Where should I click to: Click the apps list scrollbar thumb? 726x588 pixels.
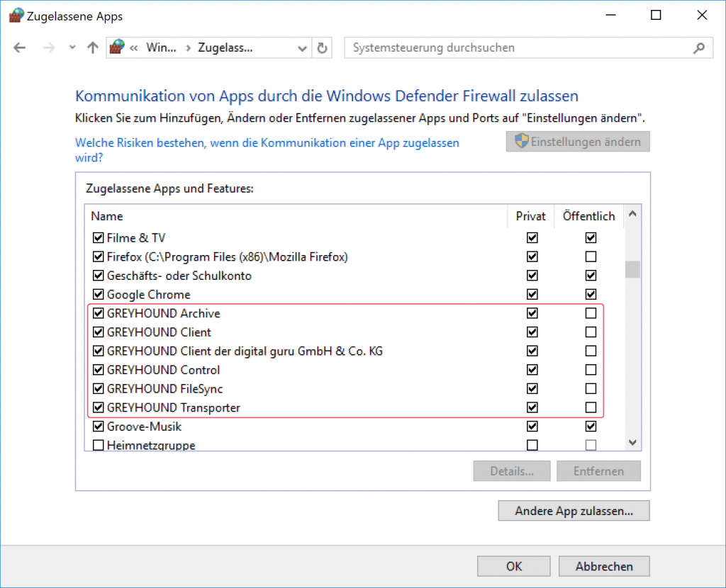[632, 269]
